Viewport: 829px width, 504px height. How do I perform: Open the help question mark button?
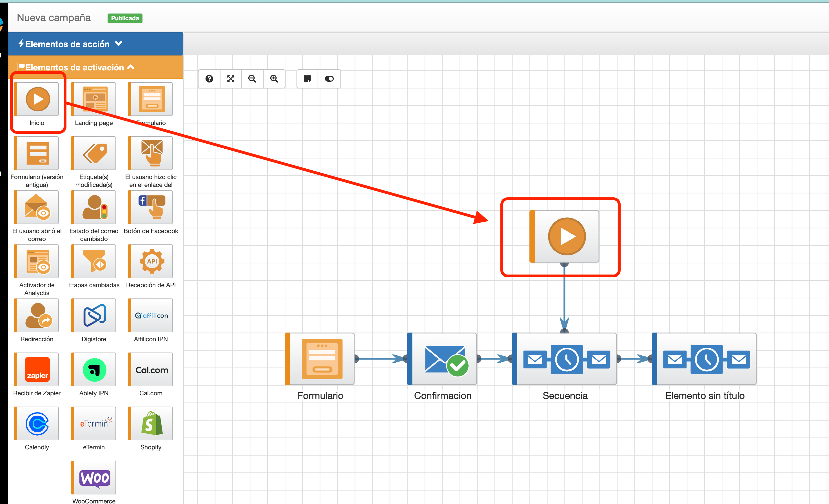(x=209, y=79)
